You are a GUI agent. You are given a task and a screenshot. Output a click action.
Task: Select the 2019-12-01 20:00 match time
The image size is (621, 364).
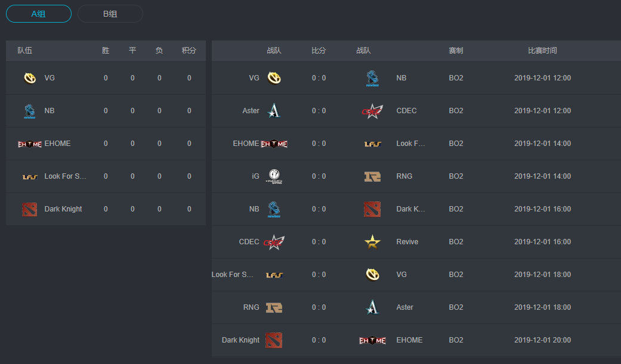(x=542, y=340)
